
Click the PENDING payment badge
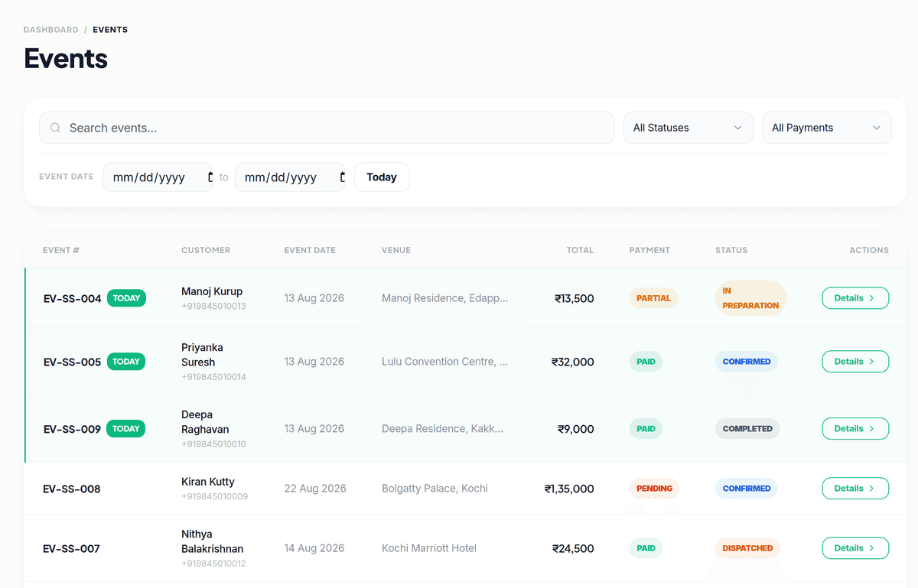(655, 489)
